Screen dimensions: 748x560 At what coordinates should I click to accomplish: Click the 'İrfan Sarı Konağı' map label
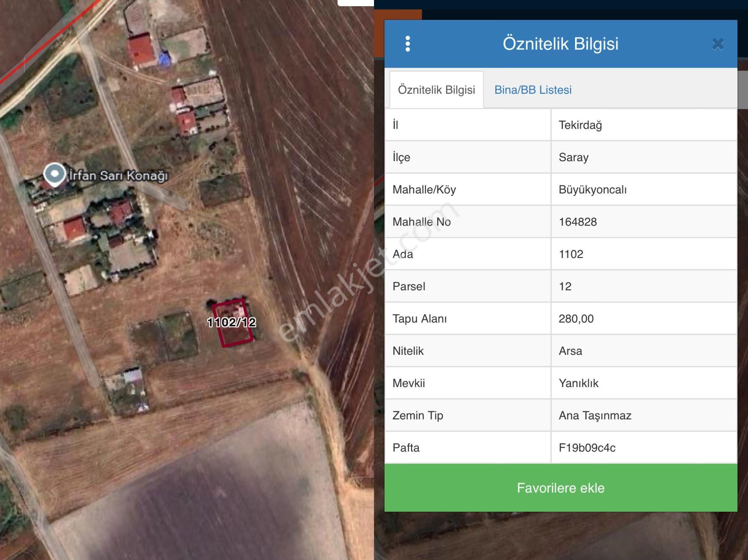click(x=119, y=176)
